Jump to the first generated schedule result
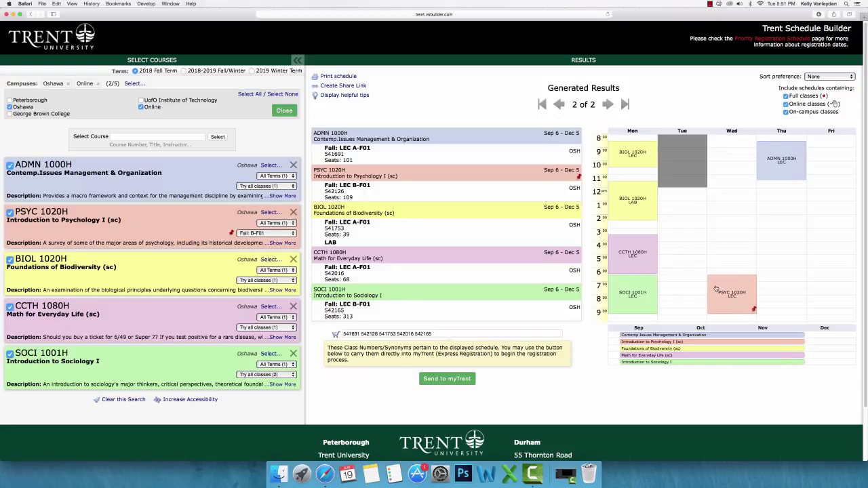Viewport: 868px width, 488px height. click(542, 104)
